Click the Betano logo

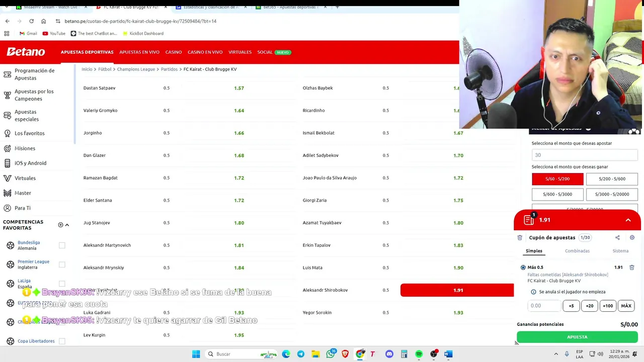pyautogui.click(x=26, y=52)
